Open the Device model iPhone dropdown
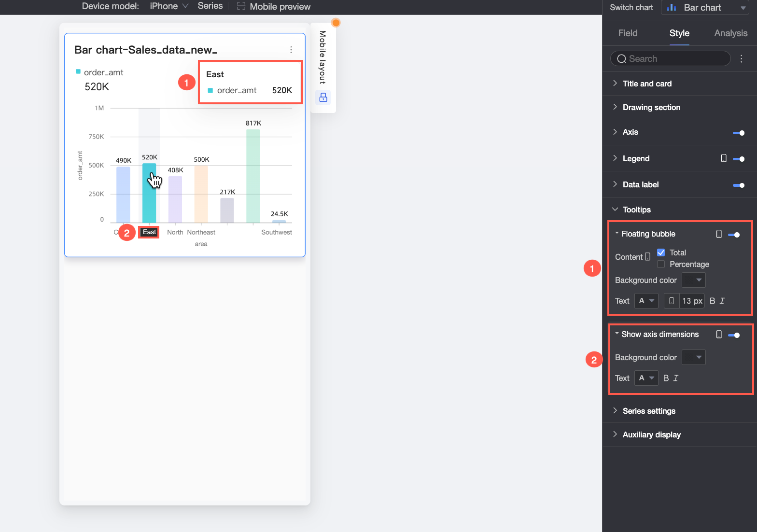 (x=169, y=6)
